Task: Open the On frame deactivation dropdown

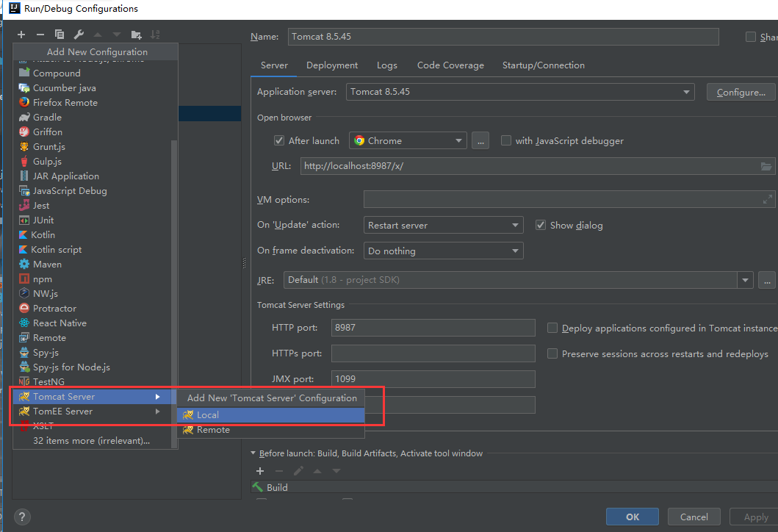Action: coord(443,251)
